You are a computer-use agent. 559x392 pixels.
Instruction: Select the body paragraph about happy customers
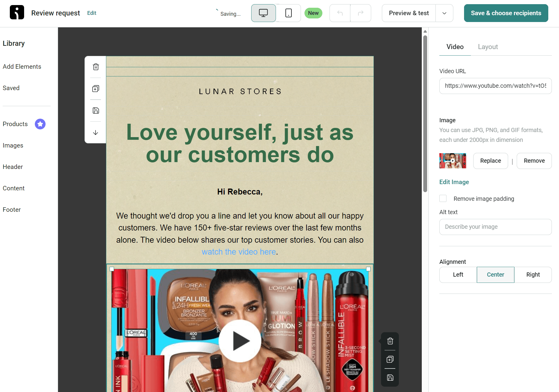[240, 234]
